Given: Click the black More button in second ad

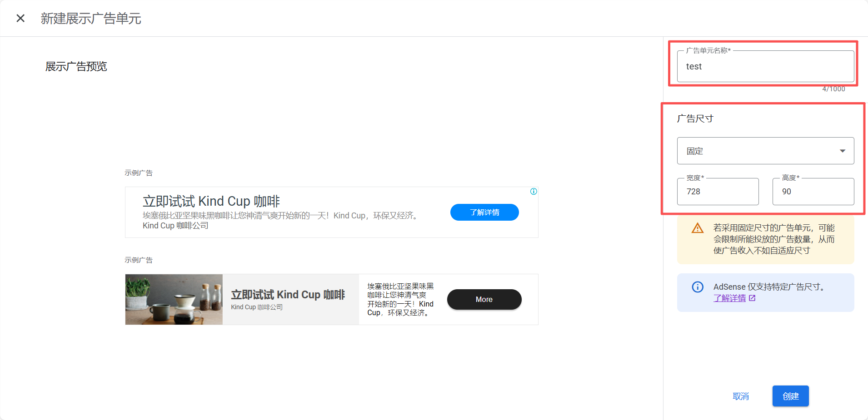Looking at the screenshot, I should [484, 299].
